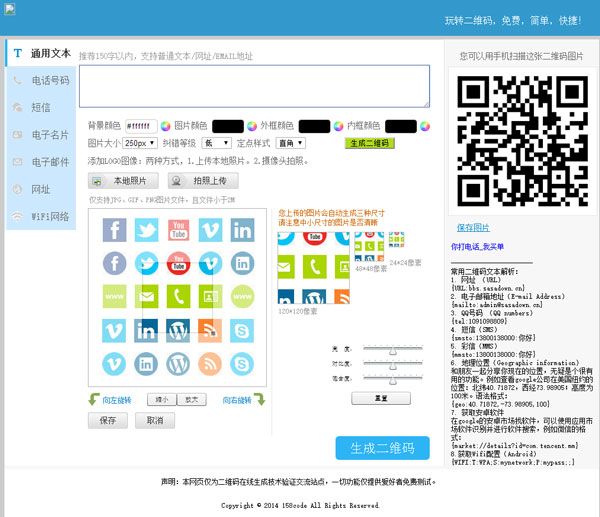Click the 48*48 preview thumbnail
The height and width of the screenshot is (517, 600).
click(369, 246)
